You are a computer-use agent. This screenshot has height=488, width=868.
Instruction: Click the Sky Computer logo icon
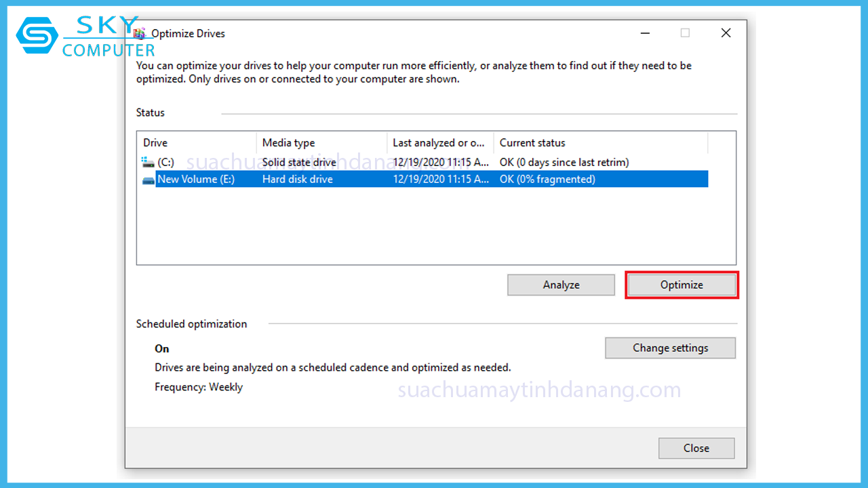(x=37, y=35)
